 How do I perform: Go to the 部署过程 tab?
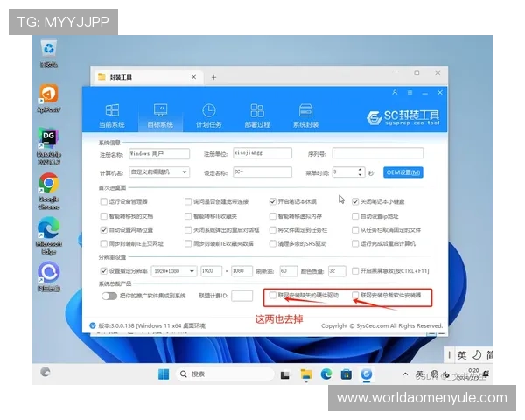[257, 115]
